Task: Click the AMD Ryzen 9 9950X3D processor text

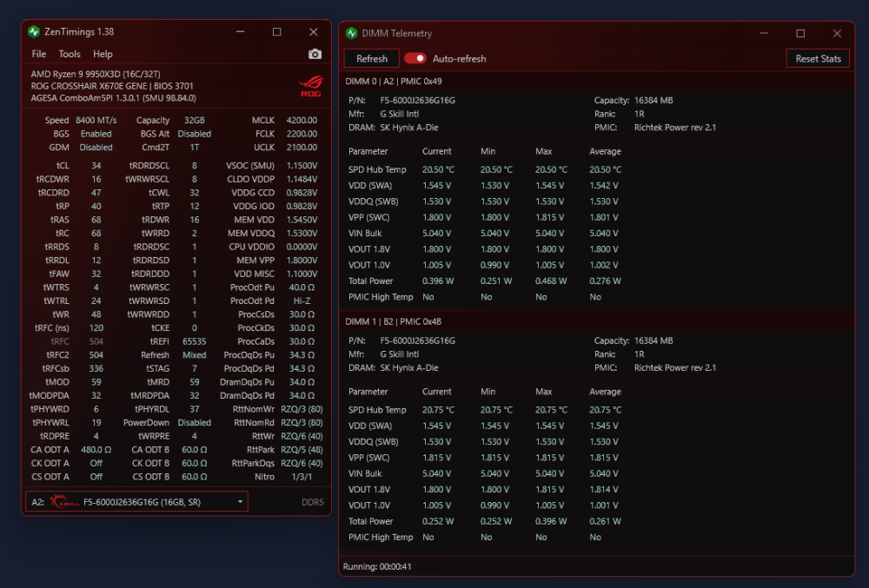Action: 96,74
